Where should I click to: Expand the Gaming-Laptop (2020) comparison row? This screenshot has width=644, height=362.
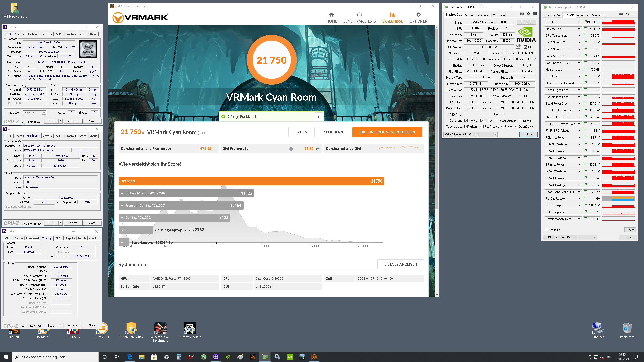pyautogui.click(x=136, y=230)
